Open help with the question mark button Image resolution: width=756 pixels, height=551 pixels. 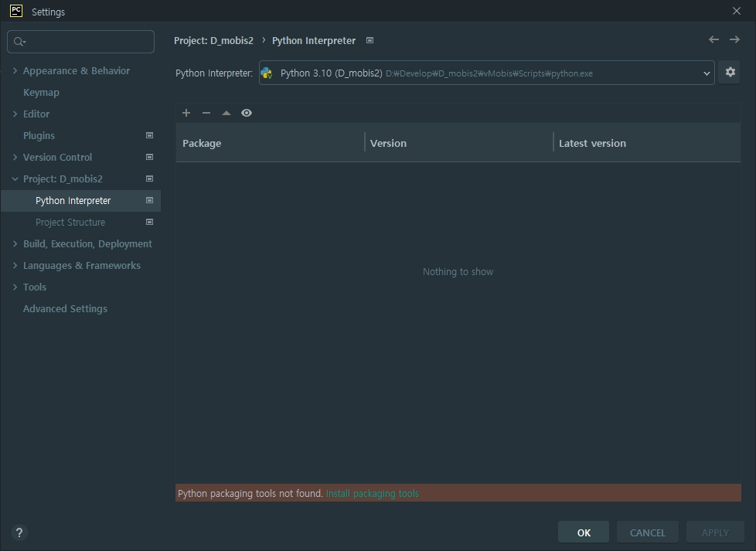coord(19,532)
